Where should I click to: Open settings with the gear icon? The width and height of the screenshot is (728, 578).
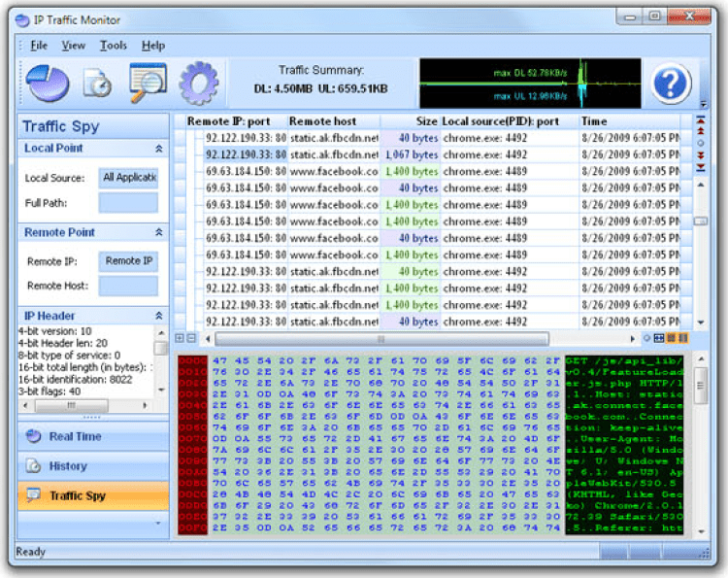[x=198, y=84]
